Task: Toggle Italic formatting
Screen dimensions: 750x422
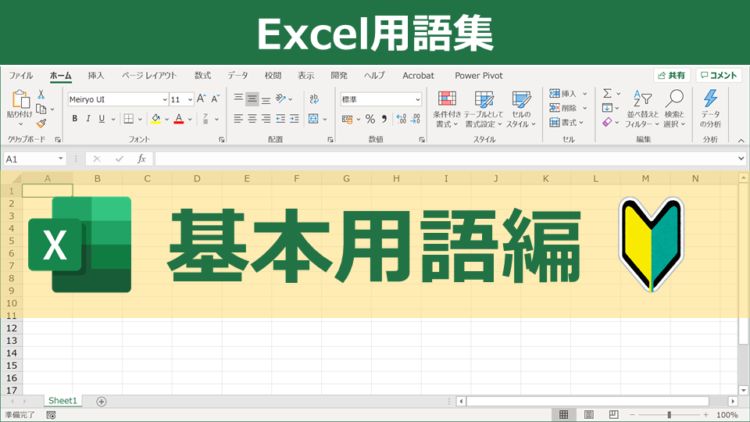Action: click(x=88, y=119)
